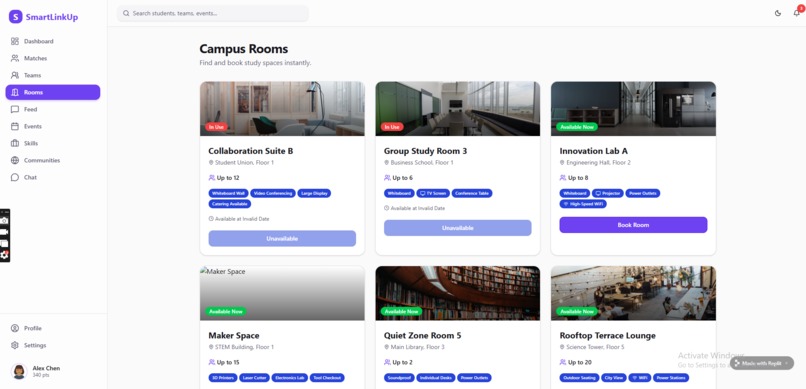Click the video recorder icon on floating toolbar

point(4,232)
